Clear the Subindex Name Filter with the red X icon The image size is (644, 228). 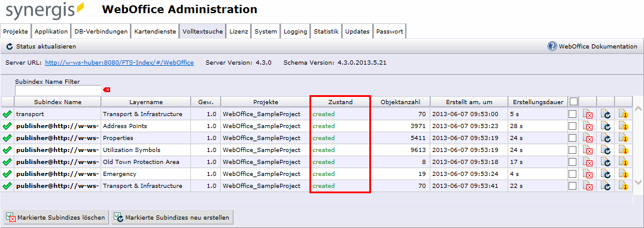[107, 90]
